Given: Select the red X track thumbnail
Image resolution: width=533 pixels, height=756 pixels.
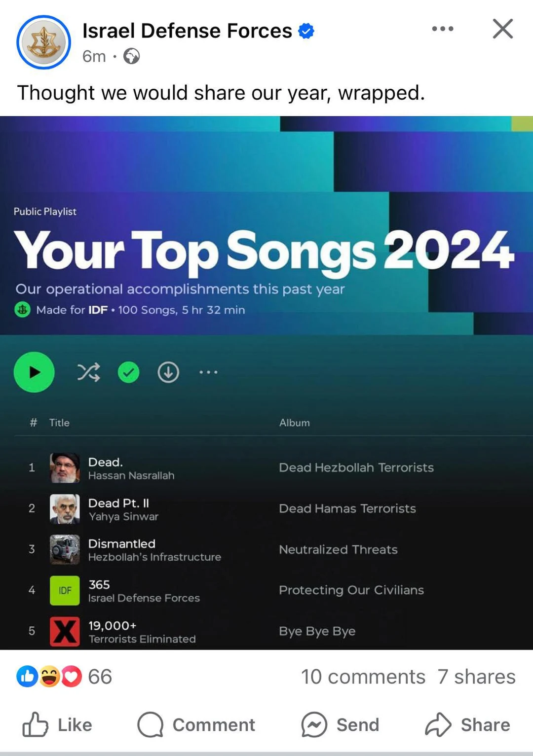Looking at the screenshot, I should point(65,631).
